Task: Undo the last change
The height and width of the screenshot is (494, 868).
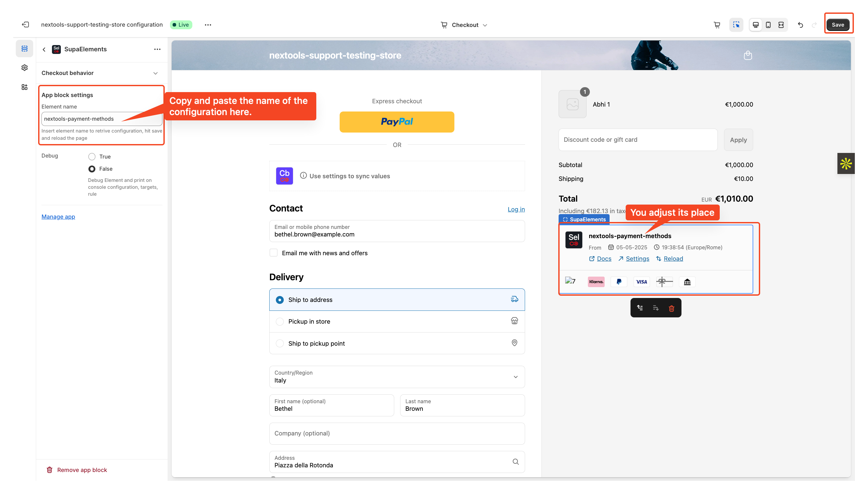Action: pyautogui.click(x=801, y=25)
